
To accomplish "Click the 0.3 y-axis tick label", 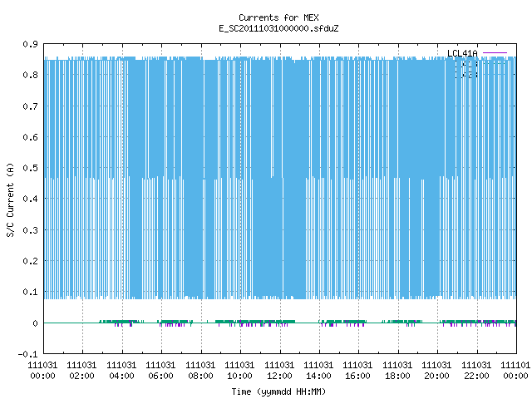I will 30,230.
